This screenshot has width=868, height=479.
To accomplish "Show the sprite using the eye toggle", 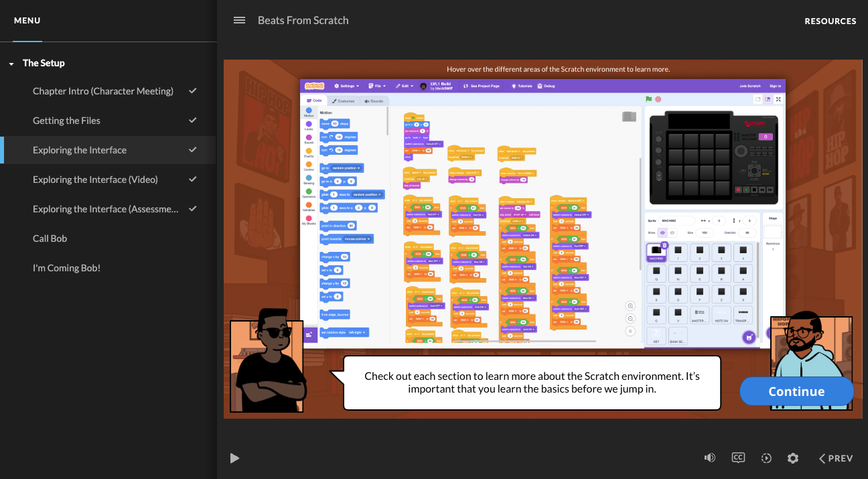I will [x=663, y=232].
